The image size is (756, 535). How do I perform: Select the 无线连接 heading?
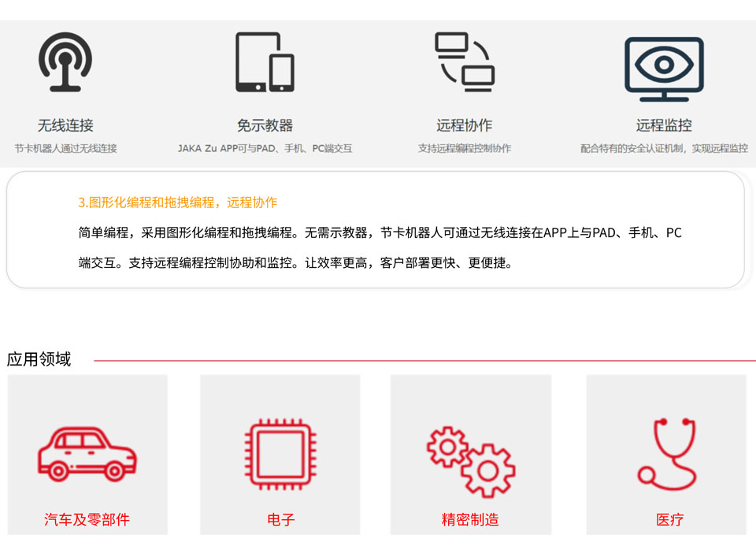pos(65,125)
